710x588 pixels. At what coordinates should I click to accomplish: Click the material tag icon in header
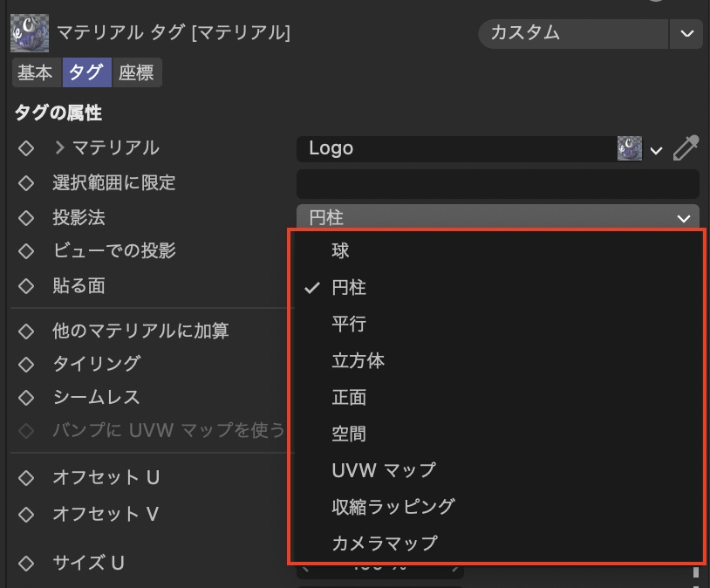(30, 34)
